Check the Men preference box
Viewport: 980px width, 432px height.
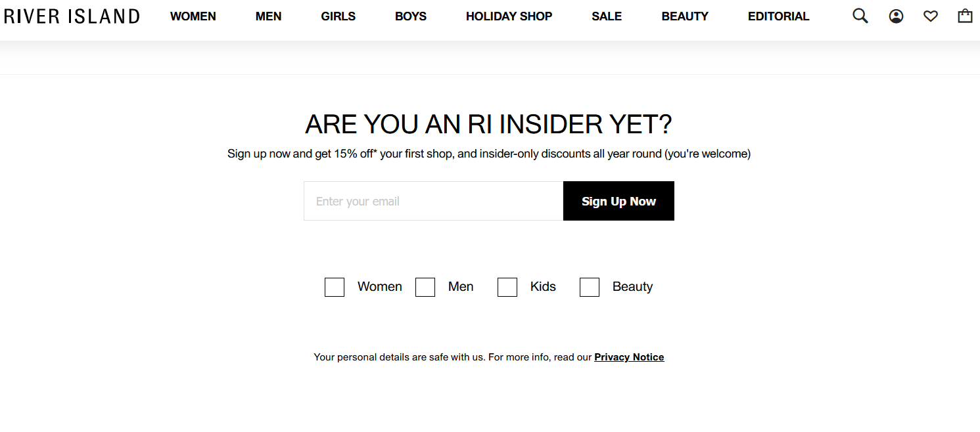(x=425, y=288)
